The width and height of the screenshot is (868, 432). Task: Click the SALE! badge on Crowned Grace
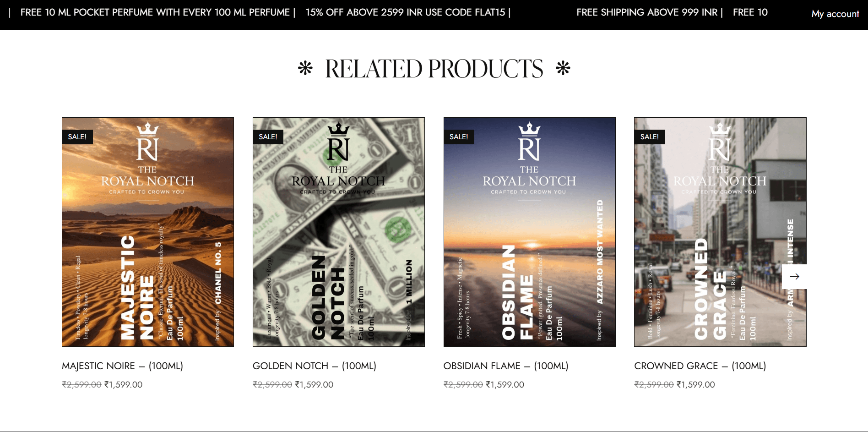(650, 137)
